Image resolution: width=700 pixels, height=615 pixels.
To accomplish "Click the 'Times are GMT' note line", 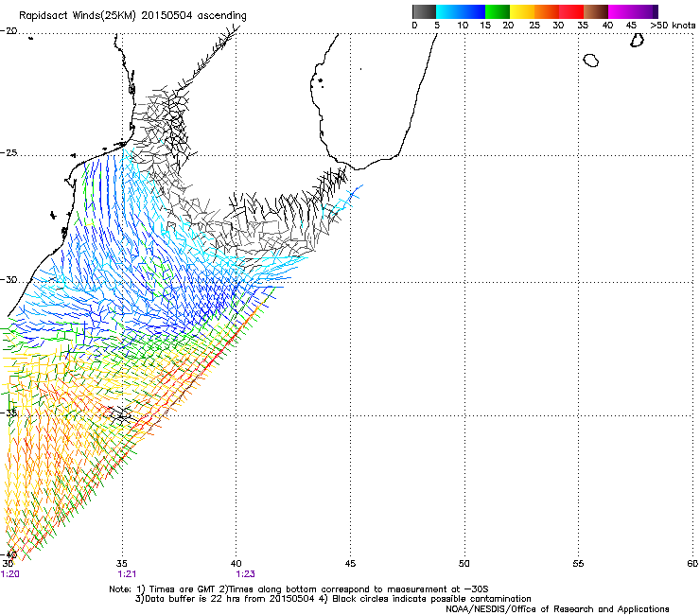I will click(x=298, y=589).
